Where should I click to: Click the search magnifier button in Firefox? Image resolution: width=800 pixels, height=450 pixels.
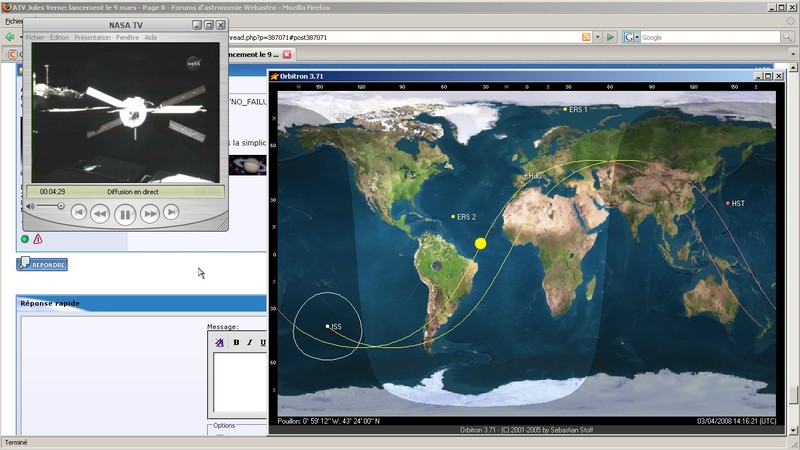pyautogui.click(x=787, y=37)
